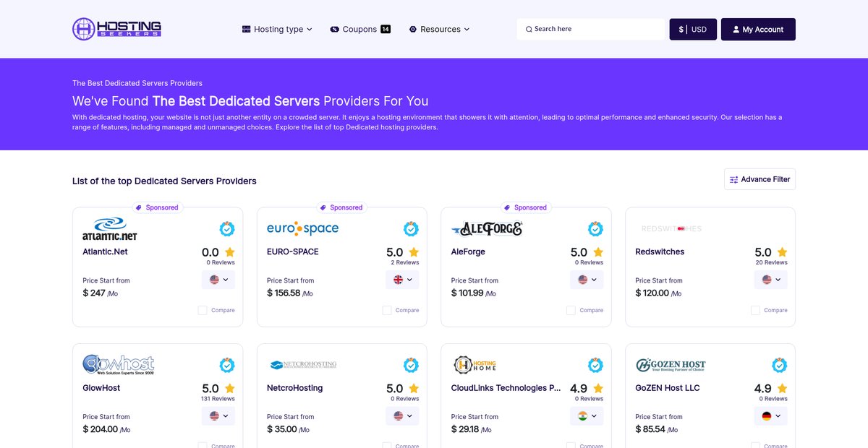
Task: Click the GlowHost logo image
Action: click(x=119, y=365)
